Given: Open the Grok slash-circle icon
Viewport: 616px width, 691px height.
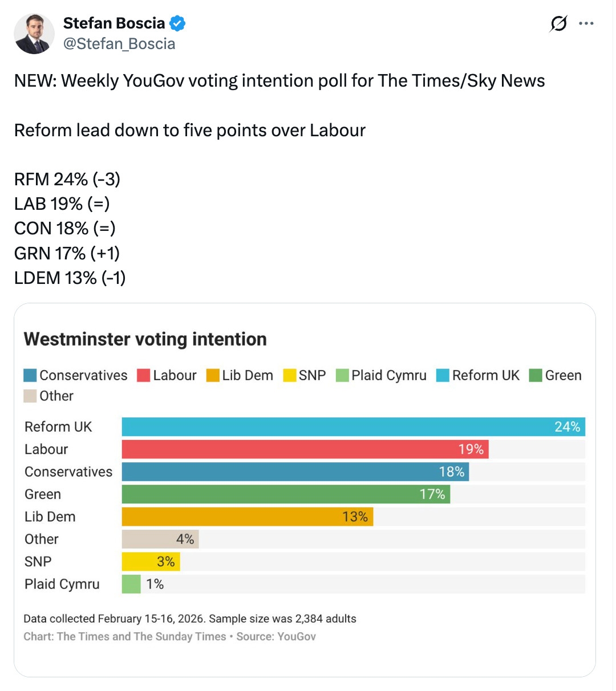Looking at the screenshot, I should [558, 23].
